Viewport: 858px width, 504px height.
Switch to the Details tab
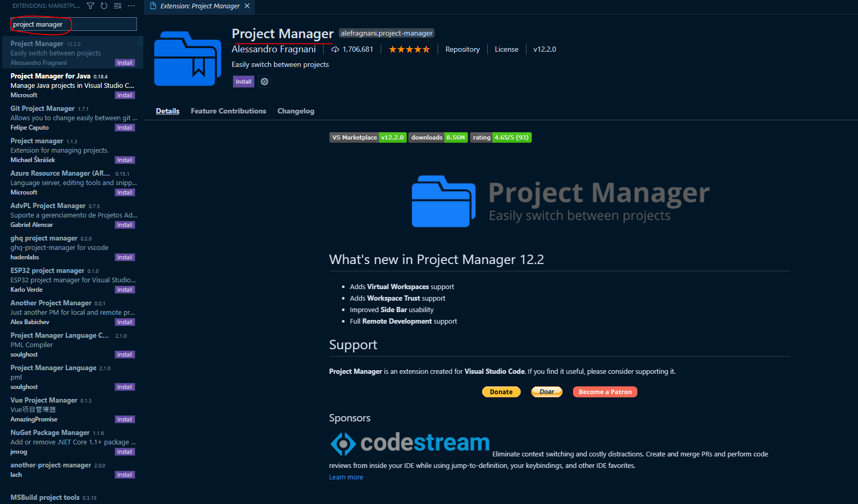tap(168, 111)
